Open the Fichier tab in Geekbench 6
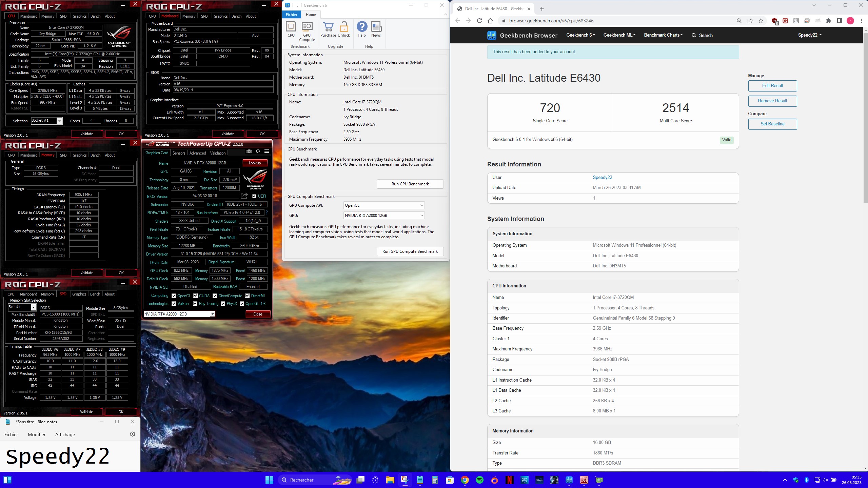The image size is (868, 488). click(x=292, y=15)
